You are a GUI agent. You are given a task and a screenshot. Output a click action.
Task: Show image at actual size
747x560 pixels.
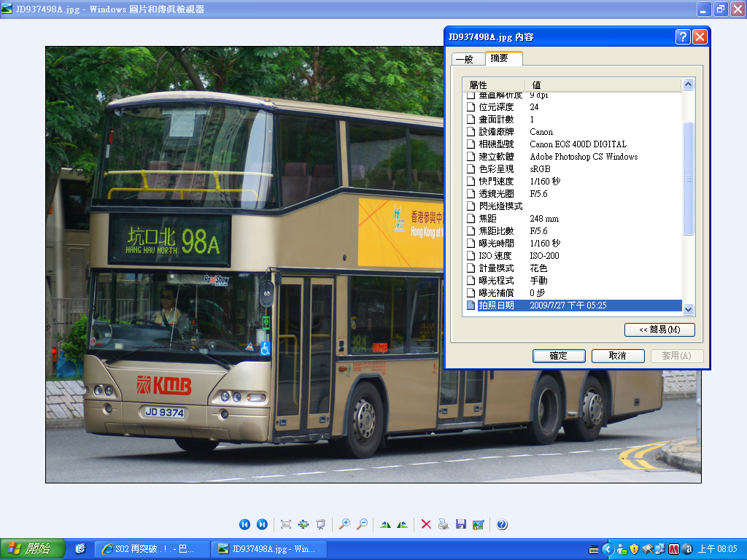click(x=303, y=524)
